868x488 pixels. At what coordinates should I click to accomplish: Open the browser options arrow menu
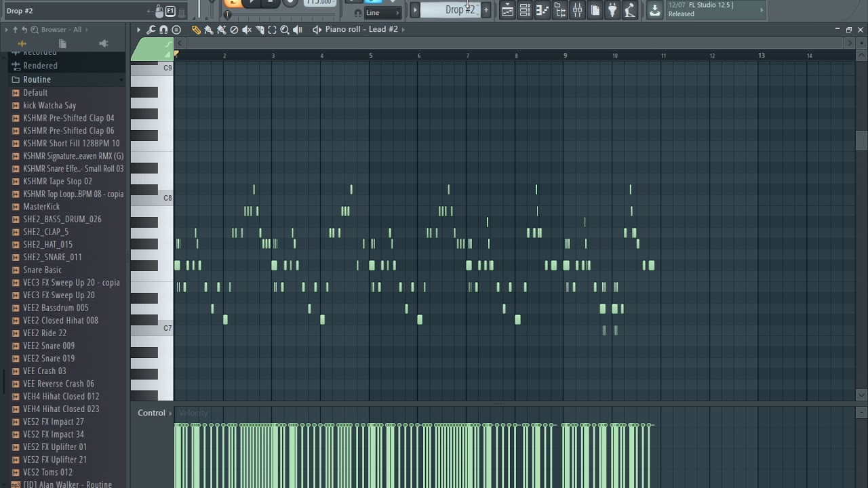pyautogui.click(x=7, y=30)
